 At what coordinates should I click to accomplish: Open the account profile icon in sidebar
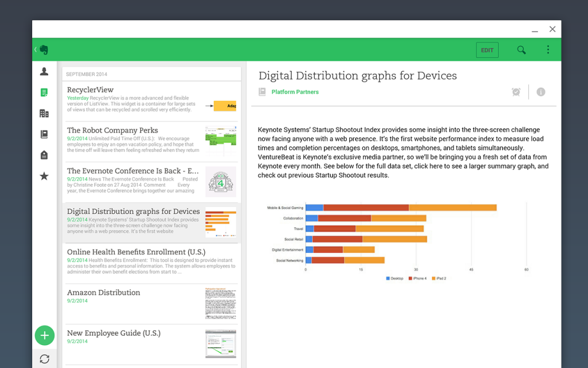[44, 71]
